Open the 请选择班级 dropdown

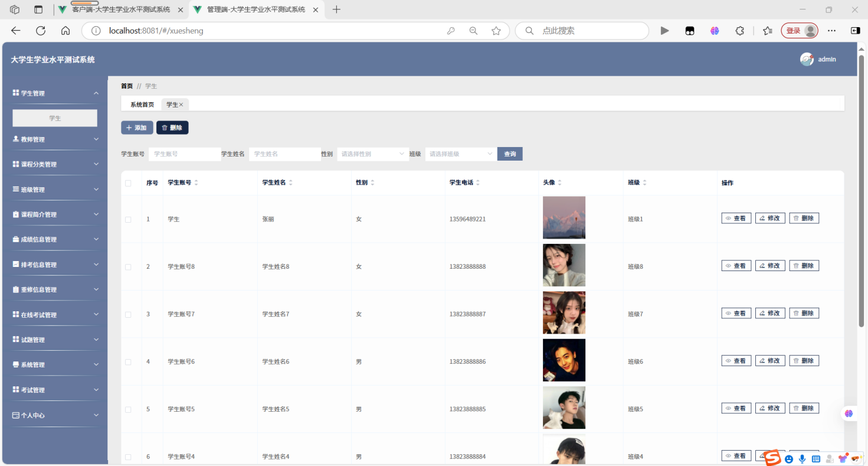[x=461, y=154]
